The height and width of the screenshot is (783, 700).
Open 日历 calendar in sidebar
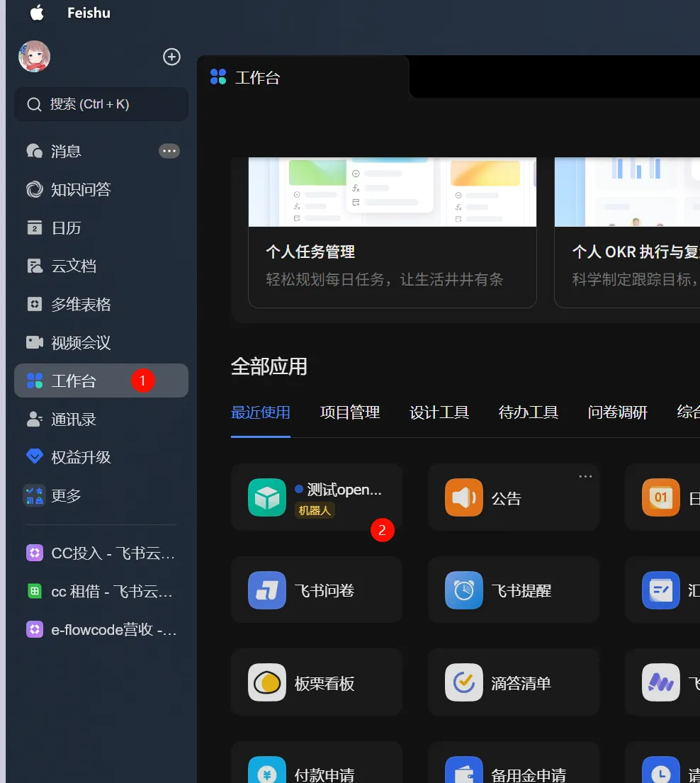(x=101, y=227)
